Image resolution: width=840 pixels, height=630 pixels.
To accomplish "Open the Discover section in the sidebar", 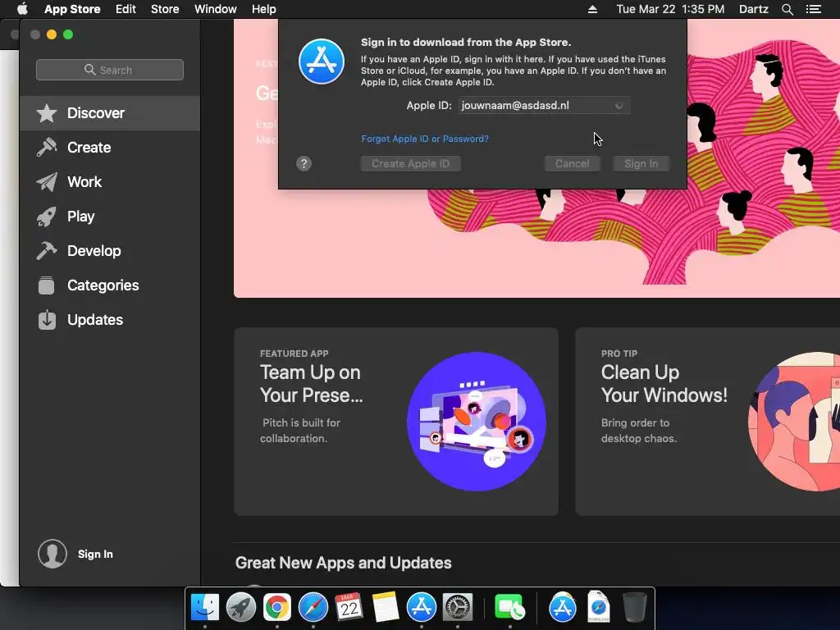I will [x=110, y=113].
